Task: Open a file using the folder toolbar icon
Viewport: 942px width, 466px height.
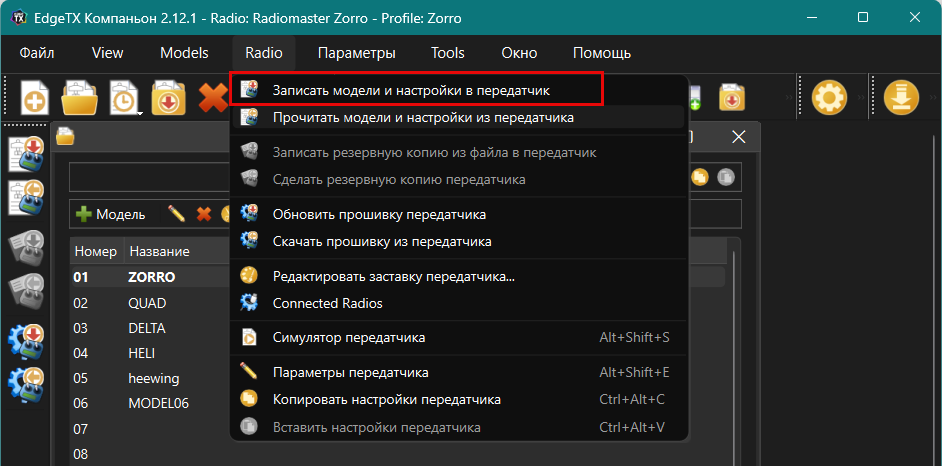Action: pyautogui.click(x=80, y=97)
